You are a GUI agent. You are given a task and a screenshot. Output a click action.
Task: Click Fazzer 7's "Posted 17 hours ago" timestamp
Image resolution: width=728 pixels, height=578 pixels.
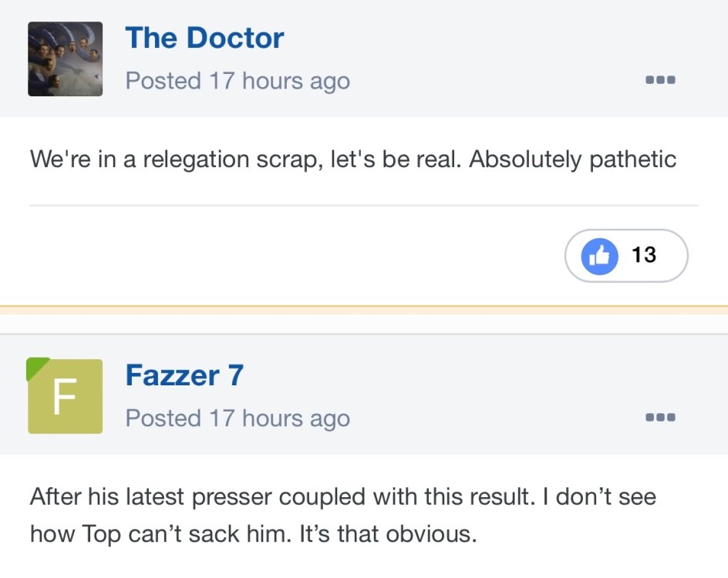(238, 418)
